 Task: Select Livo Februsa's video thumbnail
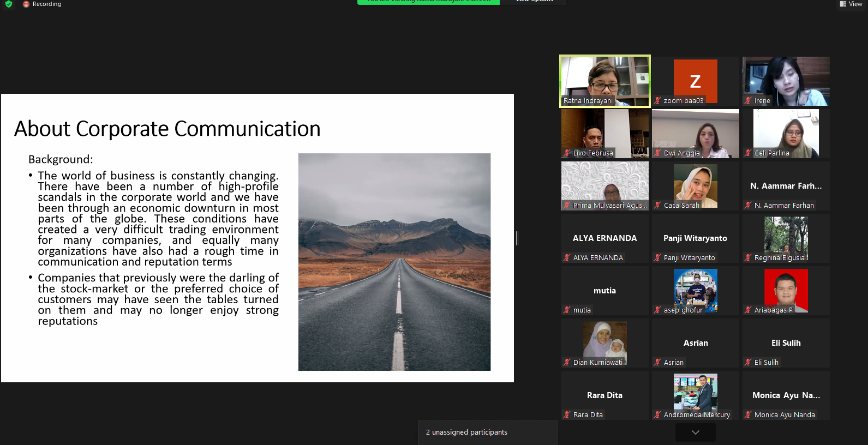[x=605, y=134]
